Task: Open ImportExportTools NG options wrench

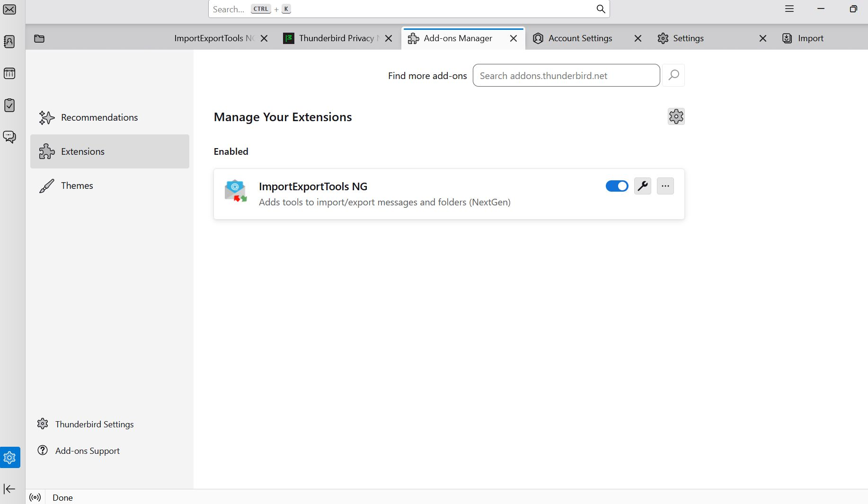Action: click(x=643, y=186)
